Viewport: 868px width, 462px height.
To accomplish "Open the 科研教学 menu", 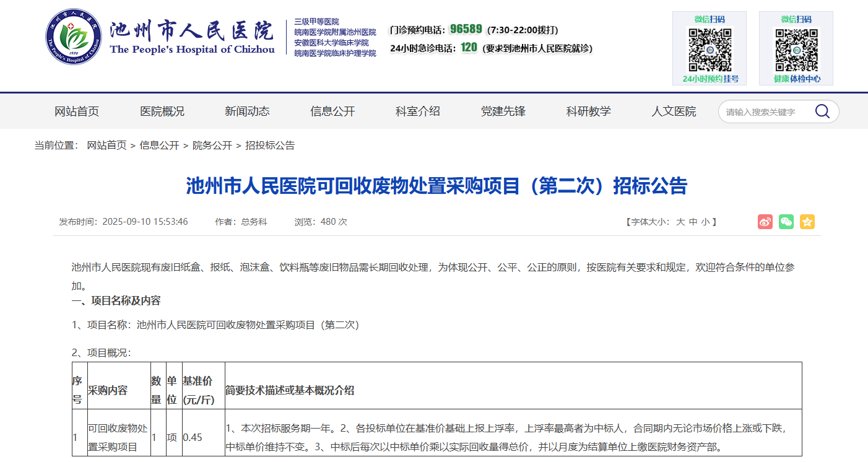I will pos(589,111).
